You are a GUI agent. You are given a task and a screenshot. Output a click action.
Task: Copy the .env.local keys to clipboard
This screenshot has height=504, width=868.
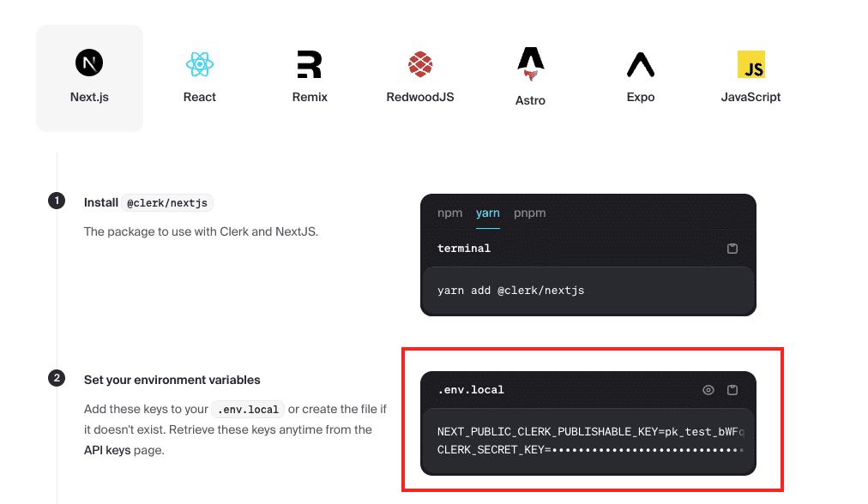tap(732, 390)
